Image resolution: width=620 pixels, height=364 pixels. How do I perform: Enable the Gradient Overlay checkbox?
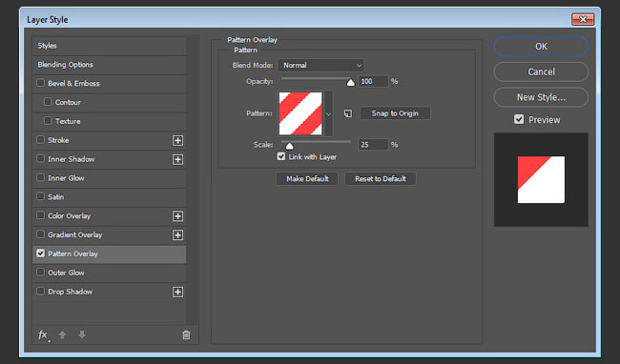(40, 234)
